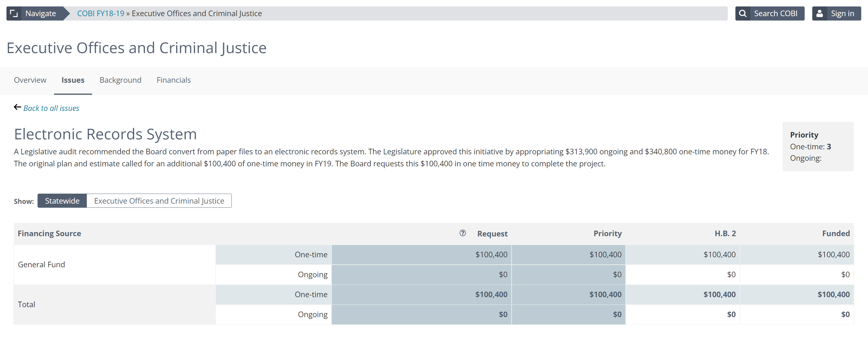Click the Financing Source column header
Image resolution: width=868 pixels, height=350 pixels.
49,234
